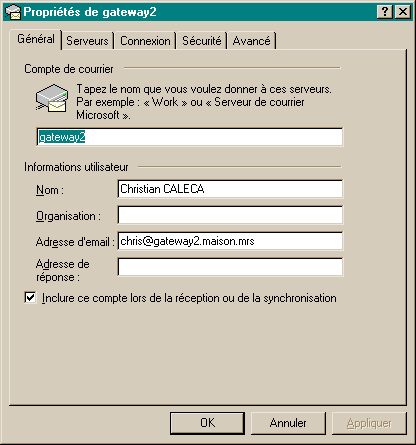Click the Nom field containing Christian CALECA
This screenshot has width=416, height=445.
pyautogui.click(x=230, y=189)
